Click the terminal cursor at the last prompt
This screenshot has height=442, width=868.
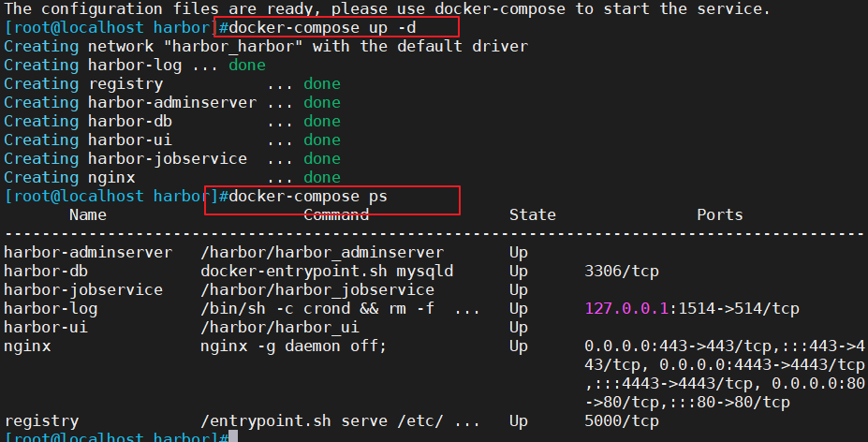(233, 437)
